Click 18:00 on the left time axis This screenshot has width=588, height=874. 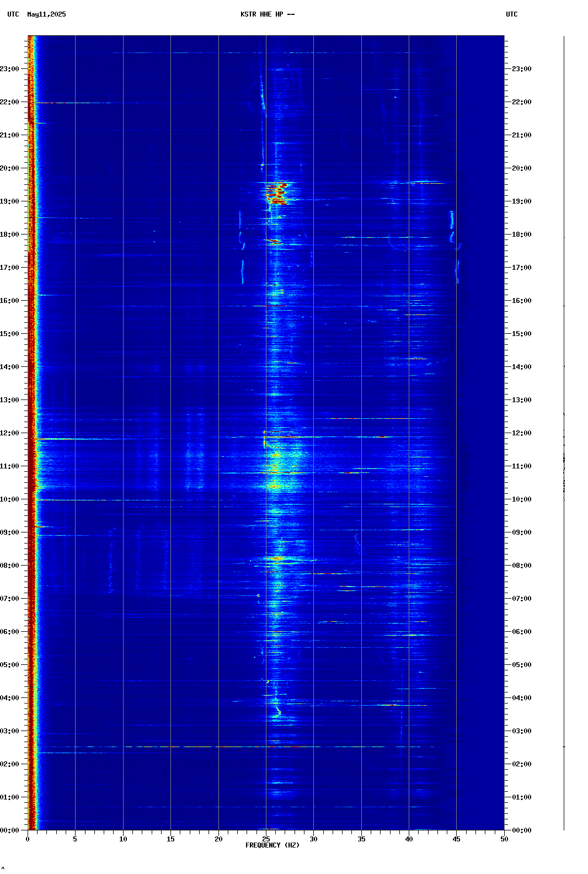9,235
